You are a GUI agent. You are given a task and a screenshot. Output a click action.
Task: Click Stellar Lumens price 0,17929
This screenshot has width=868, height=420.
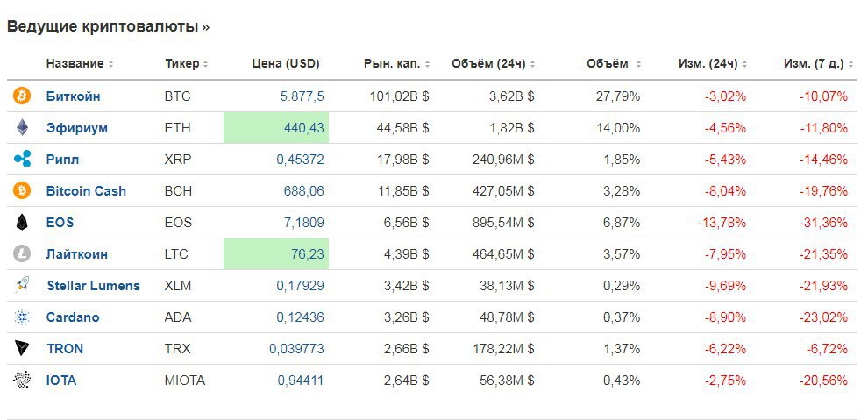click(301, 286)
